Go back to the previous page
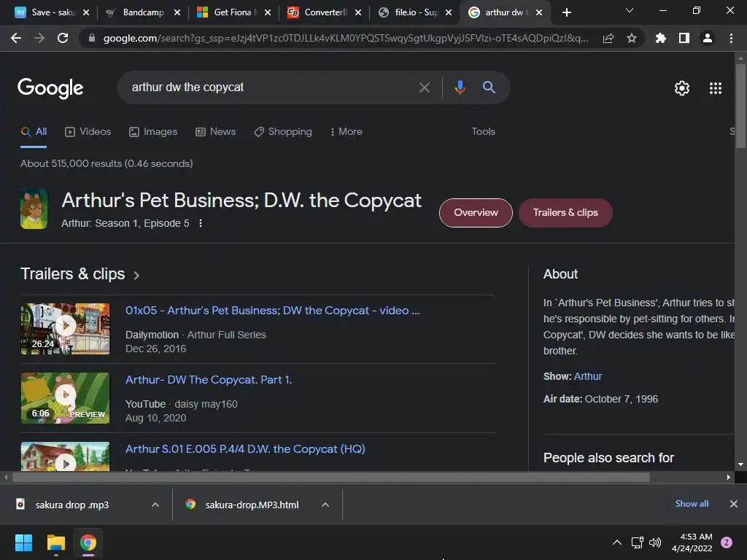Viewport: 747px width, 560px height. (16, 38)
